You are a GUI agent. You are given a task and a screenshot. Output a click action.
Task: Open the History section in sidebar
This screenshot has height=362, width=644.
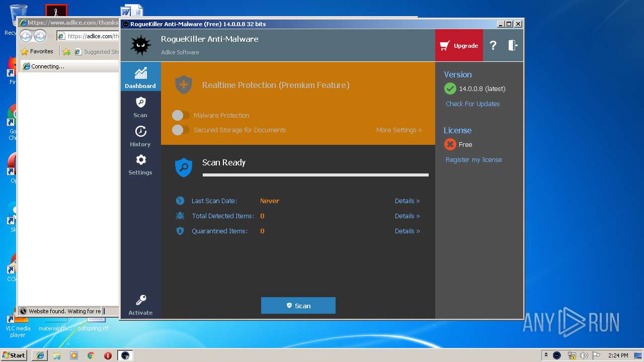point(140,136)
